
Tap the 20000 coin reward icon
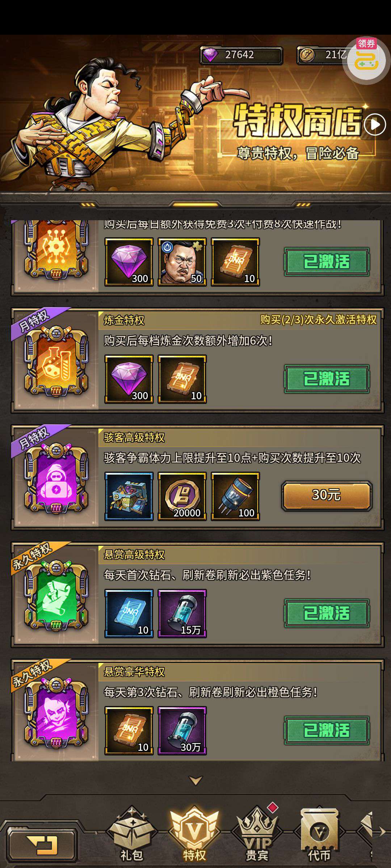point(182,496)
